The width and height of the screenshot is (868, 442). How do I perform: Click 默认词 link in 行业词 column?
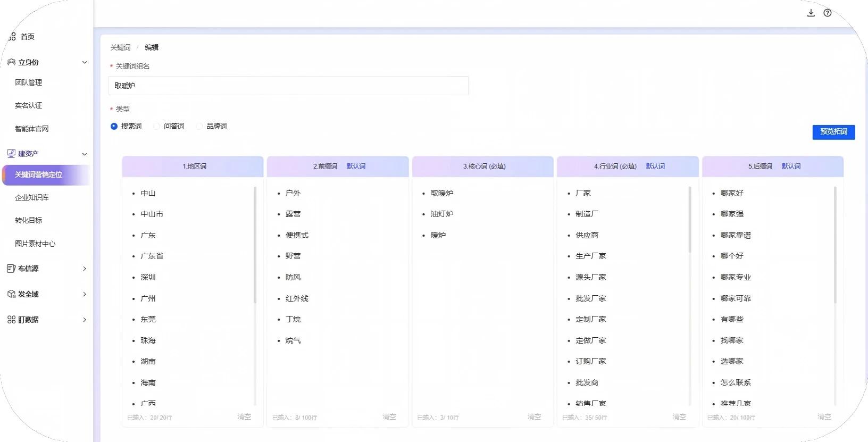655,166
